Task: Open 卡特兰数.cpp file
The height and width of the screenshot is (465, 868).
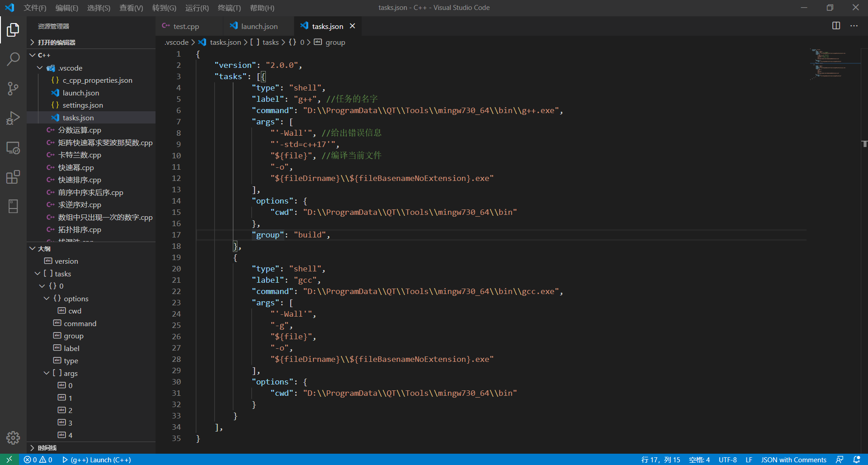Action: tap(91, 155)
